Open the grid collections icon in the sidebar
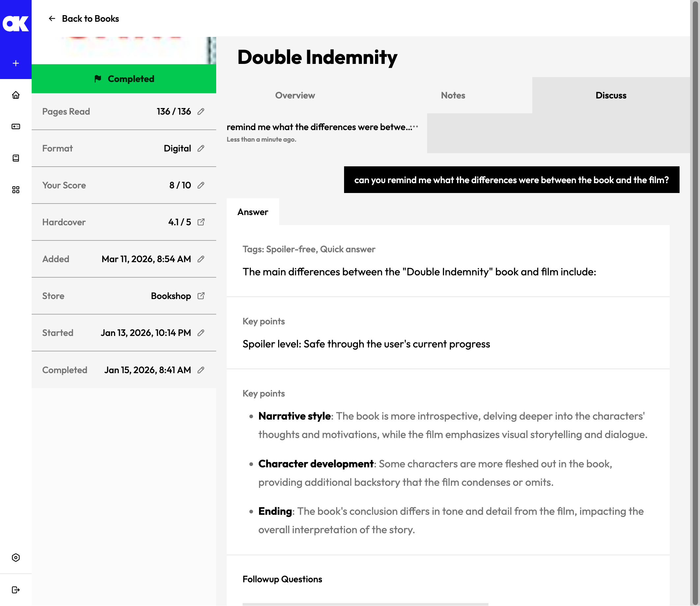The height and width of the screenshot is (606, 700). coord(15,190)
